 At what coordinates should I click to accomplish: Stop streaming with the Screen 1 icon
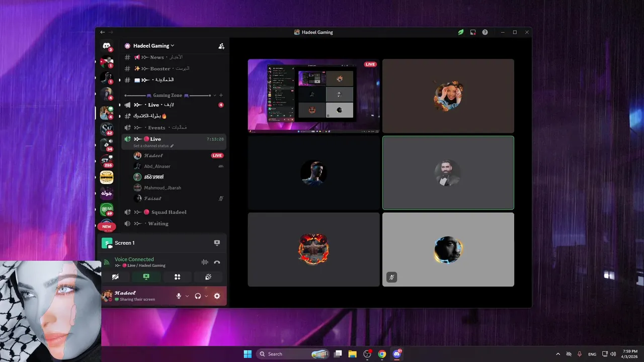[217, 243]
